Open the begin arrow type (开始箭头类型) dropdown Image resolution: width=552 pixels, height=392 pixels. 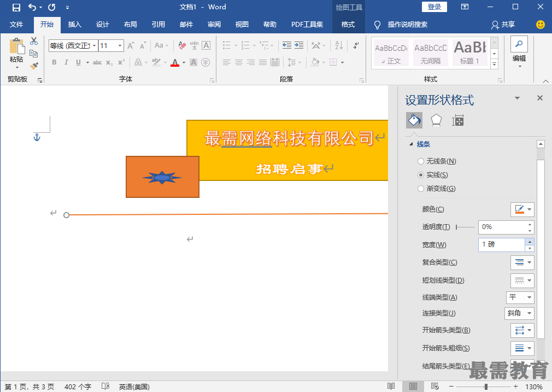coord(522,330)
